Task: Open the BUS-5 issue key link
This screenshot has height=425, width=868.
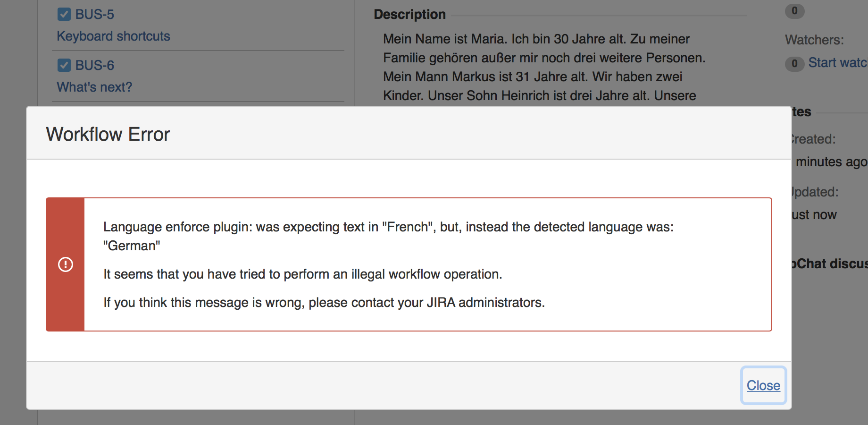Action: (95, 14)
